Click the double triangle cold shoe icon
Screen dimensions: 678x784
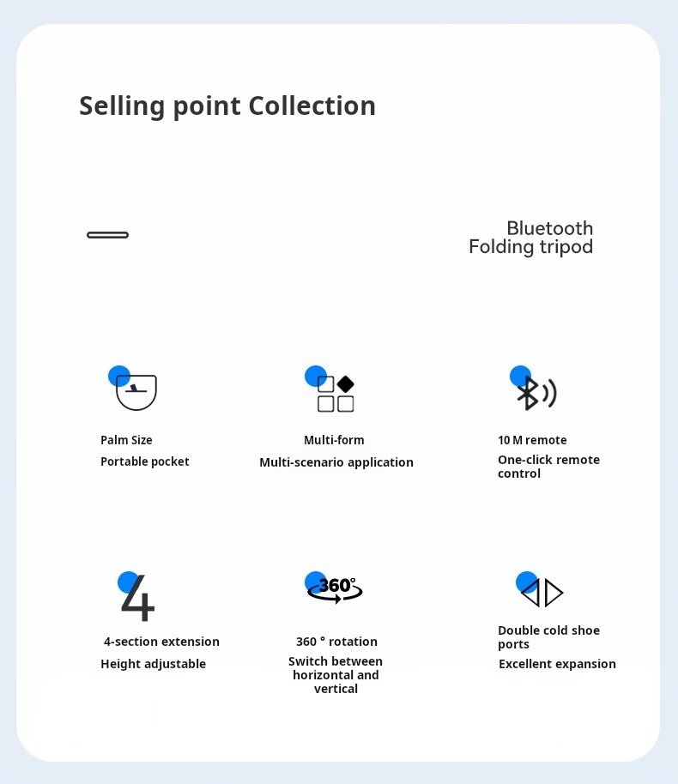(x=542, y=593)
